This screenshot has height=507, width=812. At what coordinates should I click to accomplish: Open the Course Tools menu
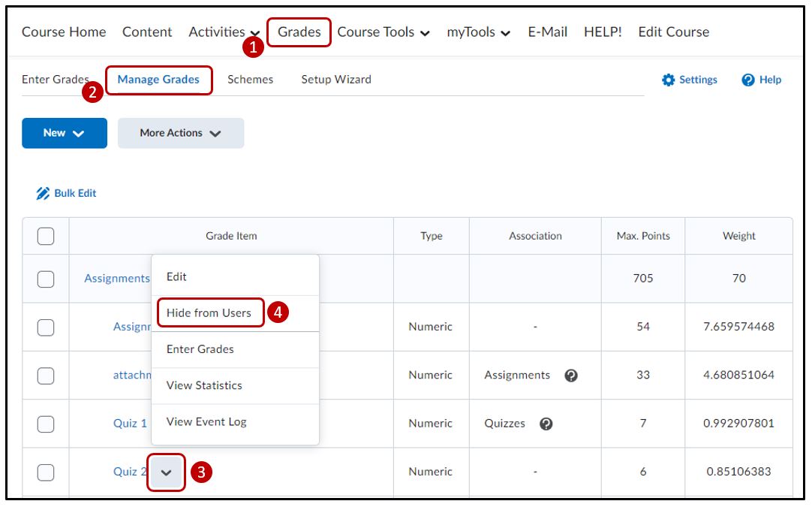(383, 32)
